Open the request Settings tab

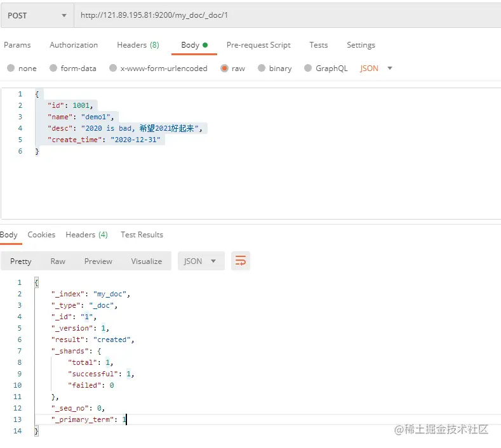pos(361,45)
